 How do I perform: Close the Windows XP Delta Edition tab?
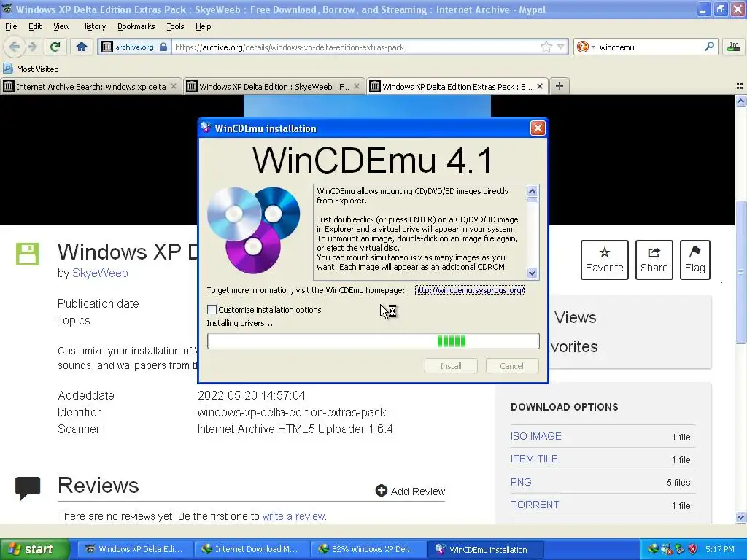pyautogui.click(x=356, y=86)
